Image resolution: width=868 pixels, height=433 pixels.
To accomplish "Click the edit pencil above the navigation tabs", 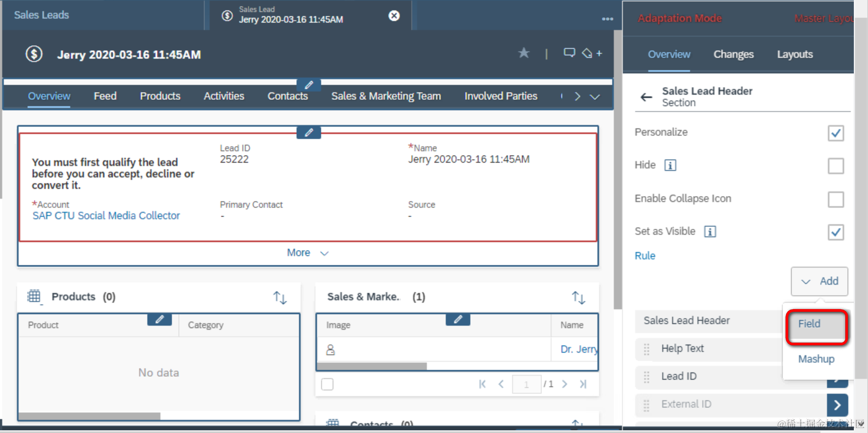I will click(x=309, y=85).
